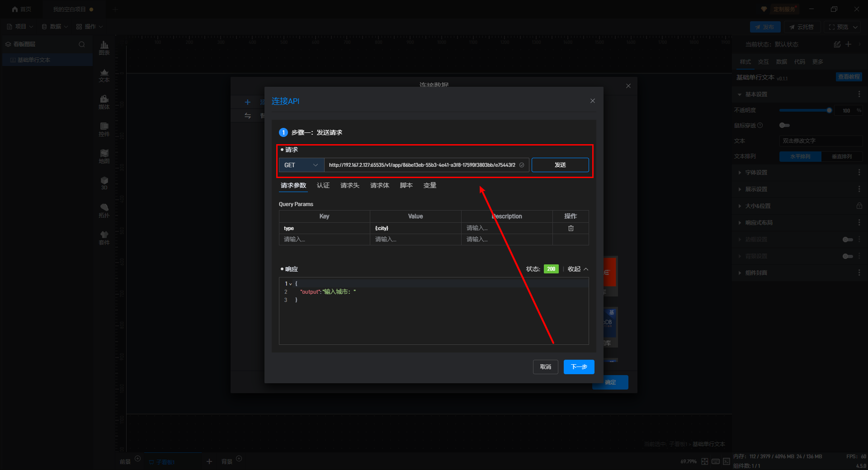This screenshot has height=470, width=868.
Task: Collapse the response section with 收起
Action: point(578,269)
